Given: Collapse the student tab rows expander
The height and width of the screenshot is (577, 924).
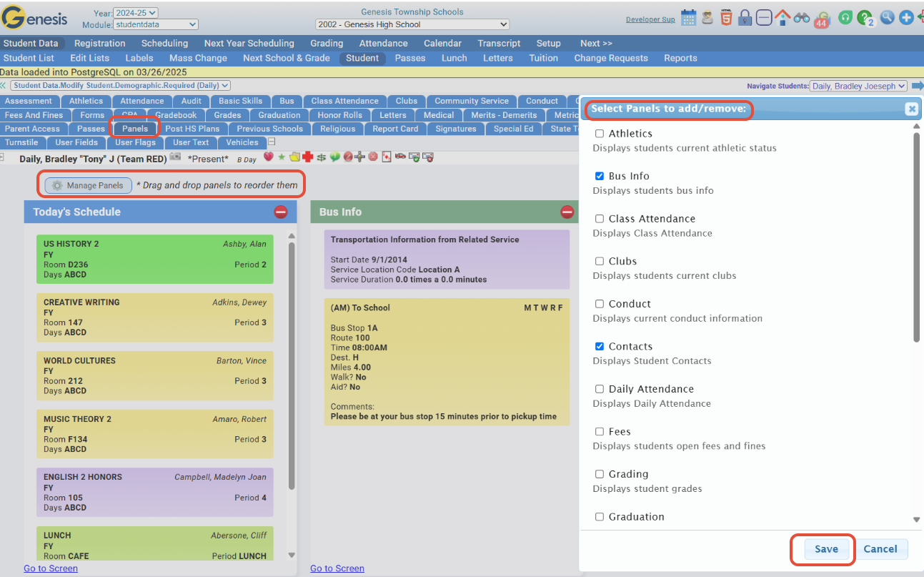Looking at the screenshot, I should pos(272,142).
